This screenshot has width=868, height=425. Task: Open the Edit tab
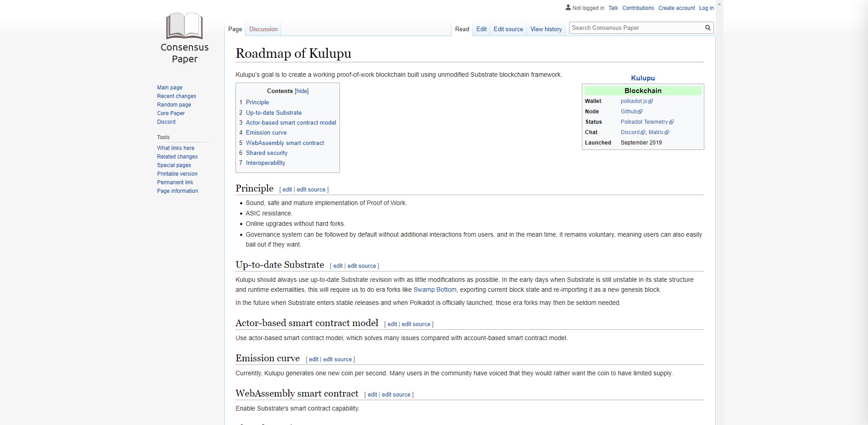coord(481,29)
